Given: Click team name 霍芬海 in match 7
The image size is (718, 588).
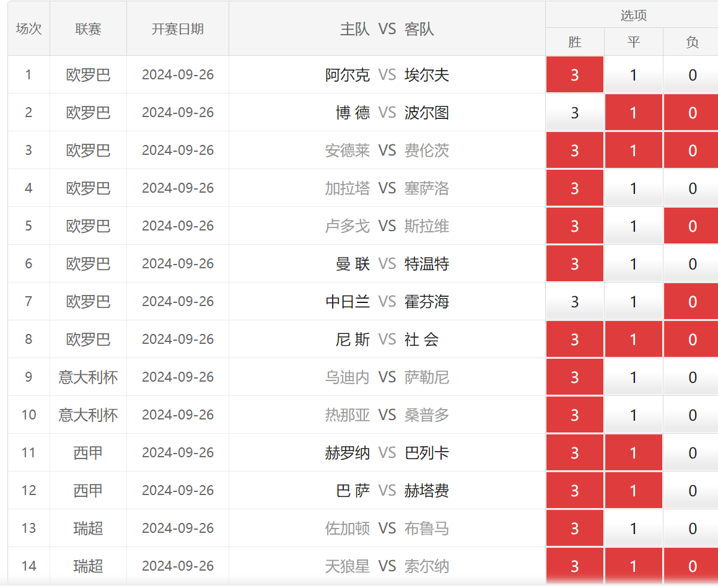Looking at the screenshot, I should (427, 301).
